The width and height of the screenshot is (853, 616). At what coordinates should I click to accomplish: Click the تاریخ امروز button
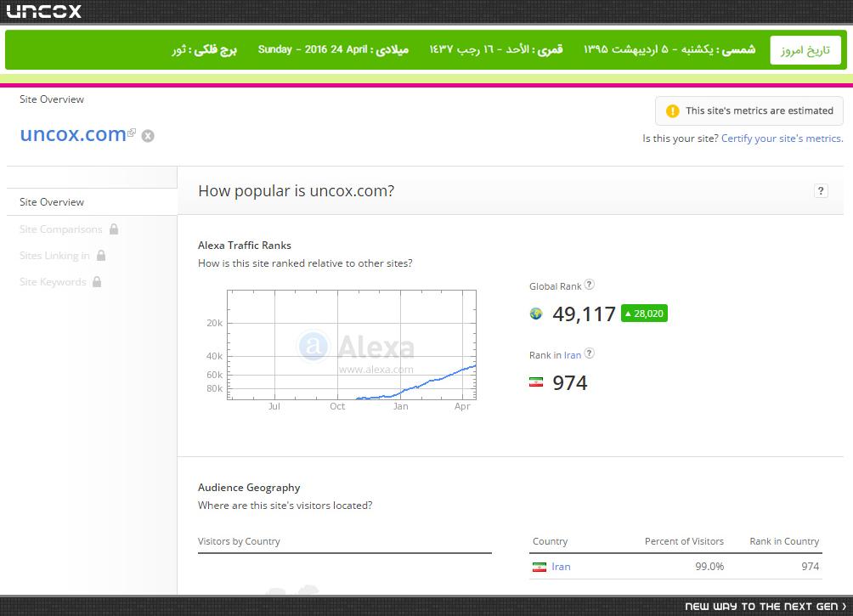tap(805, 50)
